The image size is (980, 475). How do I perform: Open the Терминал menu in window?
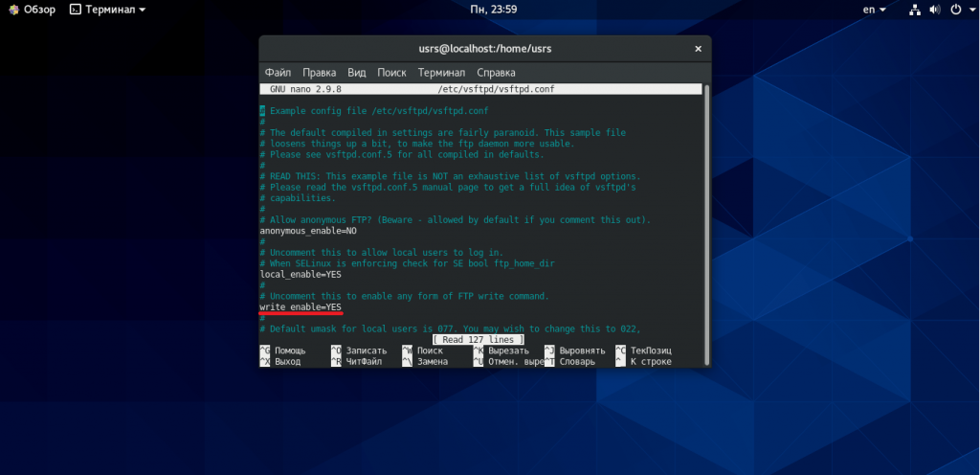coord(441,73)
